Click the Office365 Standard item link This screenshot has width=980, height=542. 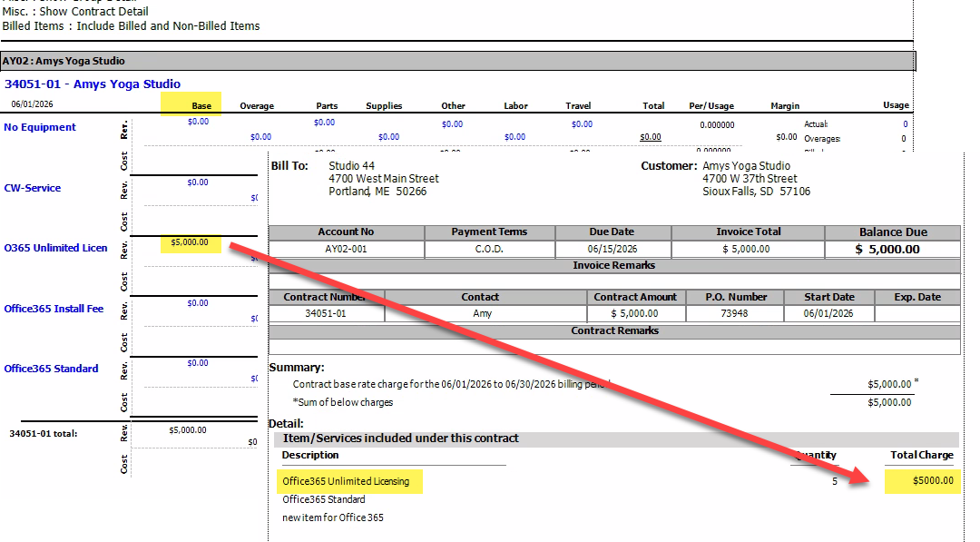point(51,369)
